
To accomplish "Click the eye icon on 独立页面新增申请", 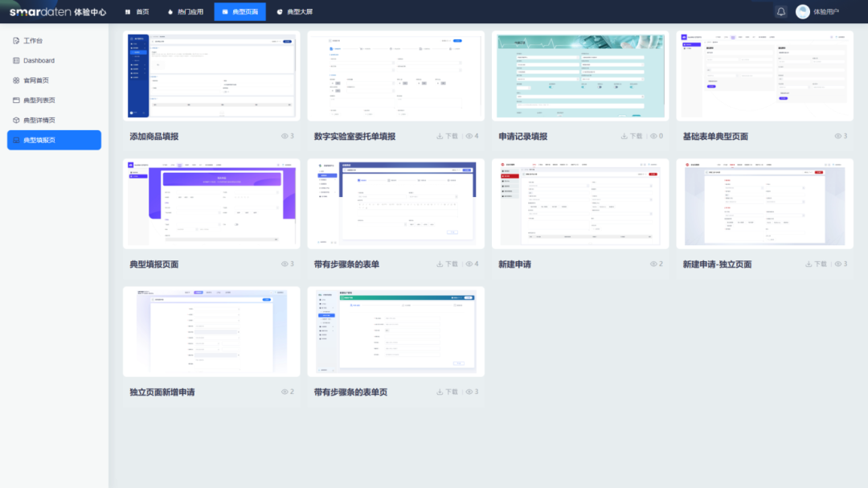I will (285, 392).
